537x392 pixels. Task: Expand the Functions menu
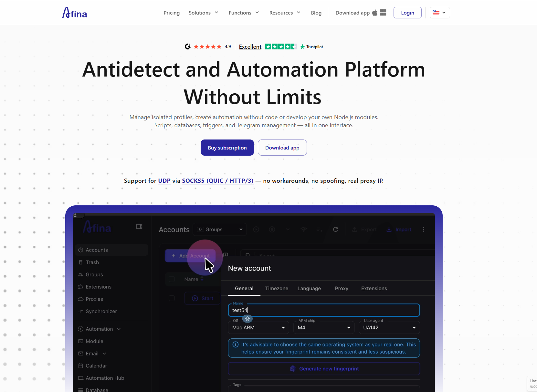tap(244, 13)
